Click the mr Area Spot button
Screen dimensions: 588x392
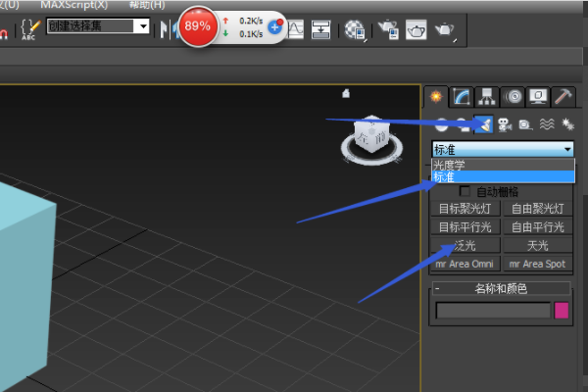pyautogui.click(x=536, y=263)
